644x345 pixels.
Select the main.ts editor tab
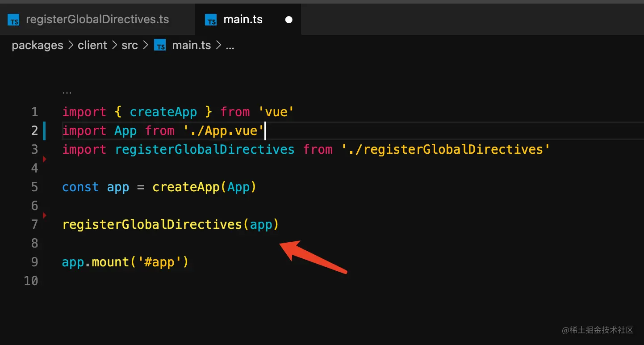(248, 20)
